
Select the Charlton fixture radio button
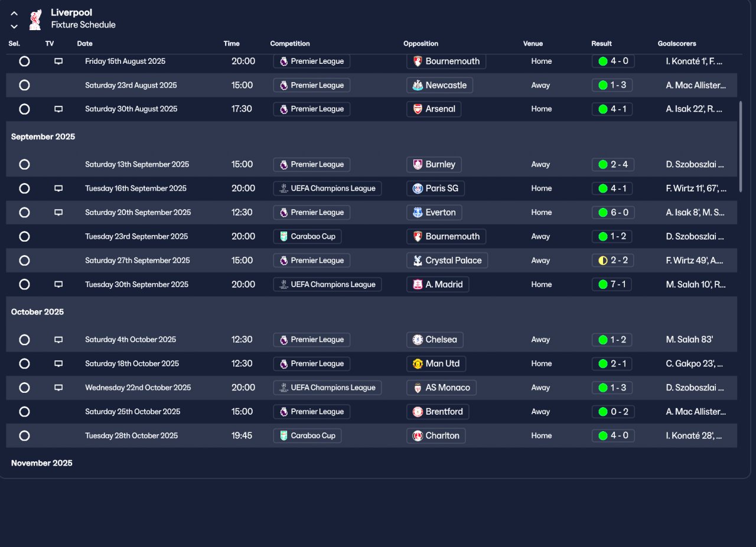click(x=24, y=435)
